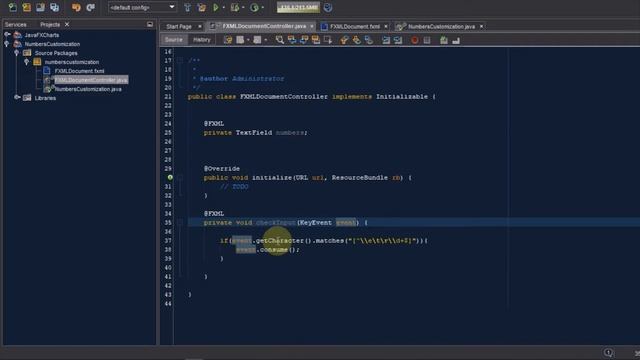Screen dimensions: 640x360
Task: Expand the JavaFXCharts project node
Action: 7,35
